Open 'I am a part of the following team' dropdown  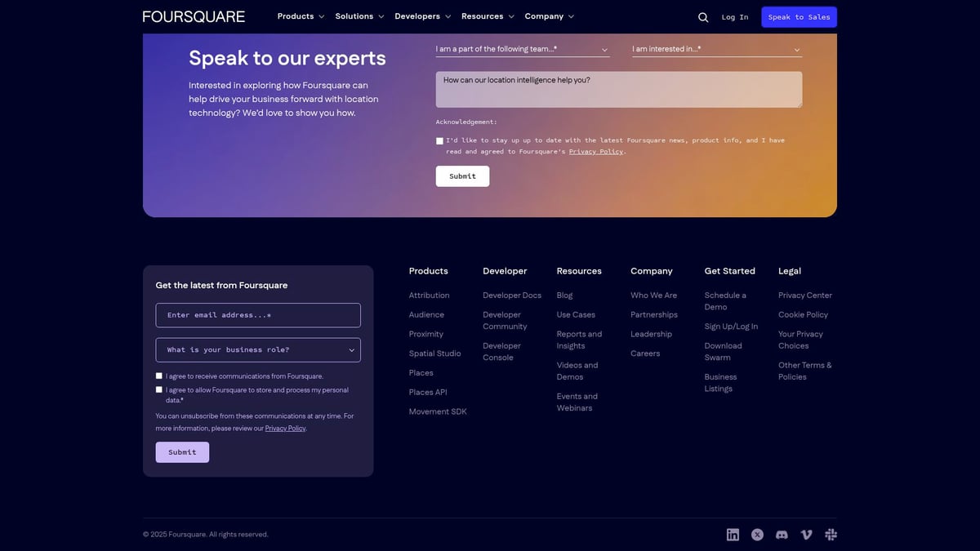point(523,49)
